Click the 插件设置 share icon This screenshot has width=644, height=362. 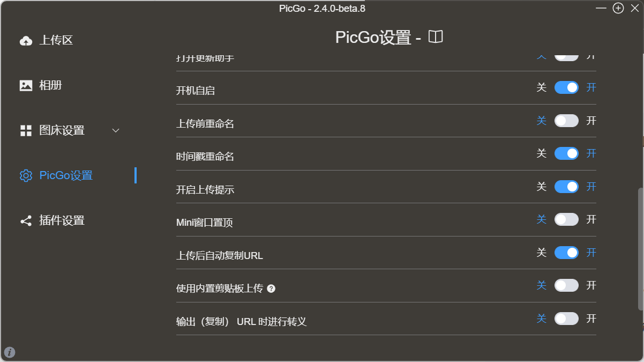point(26,220)
